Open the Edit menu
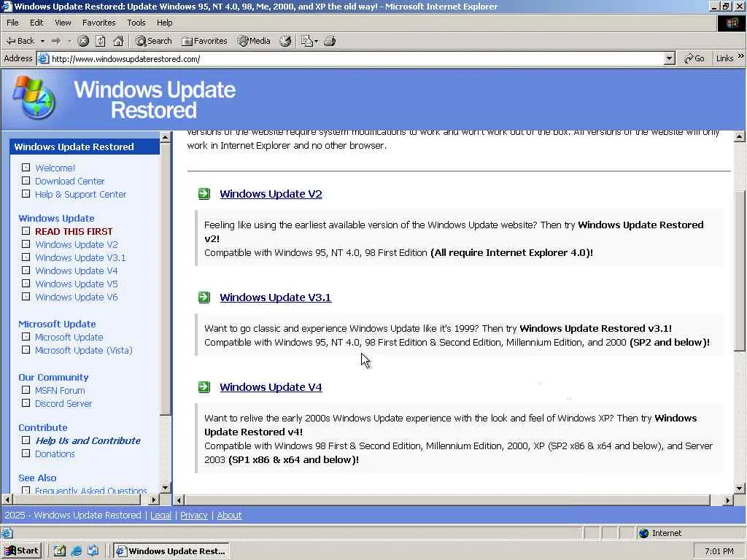This screenshot has width=747, height=560. pos(36,23)
